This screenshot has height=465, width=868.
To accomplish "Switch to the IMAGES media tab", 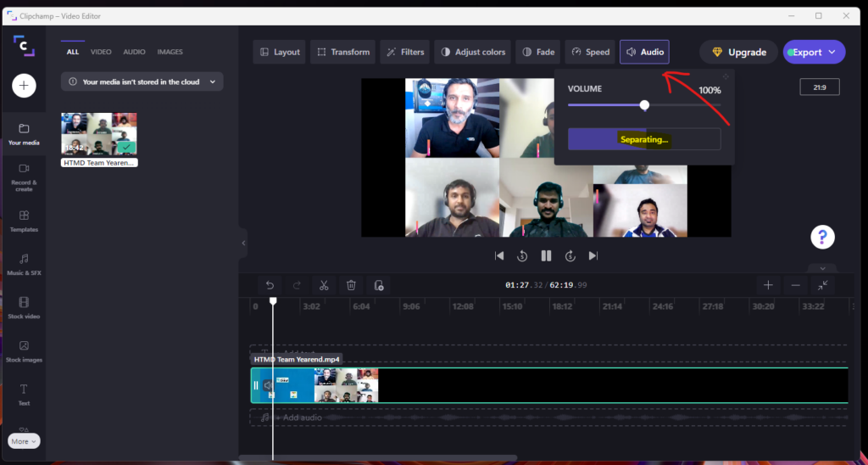I will 170,52.
